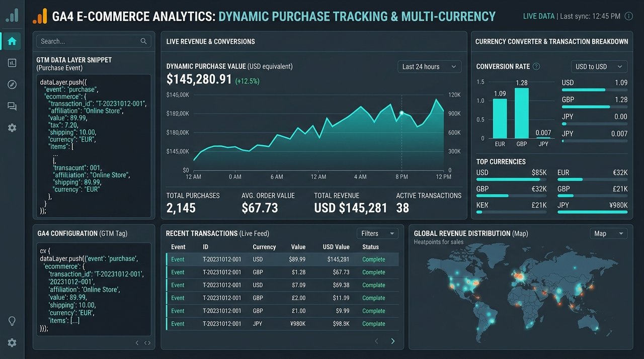
Task: Go to previous page of Recent Transactions
Action: point(376,341)
